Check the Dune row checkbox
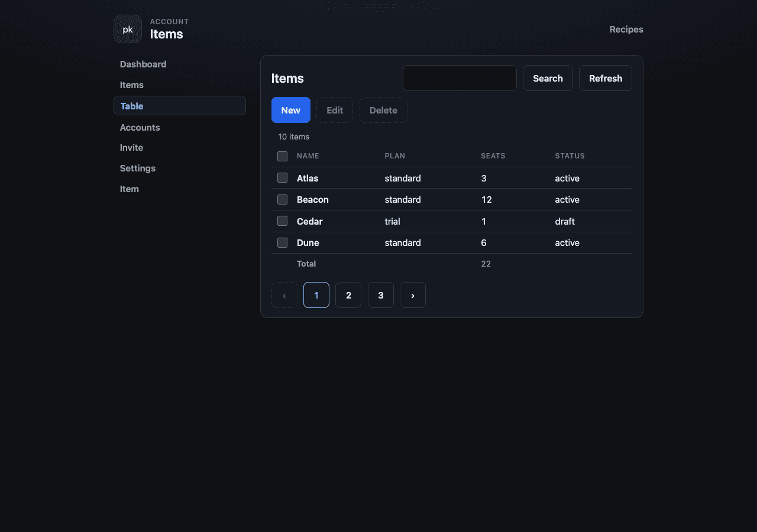 coord(283,242)
